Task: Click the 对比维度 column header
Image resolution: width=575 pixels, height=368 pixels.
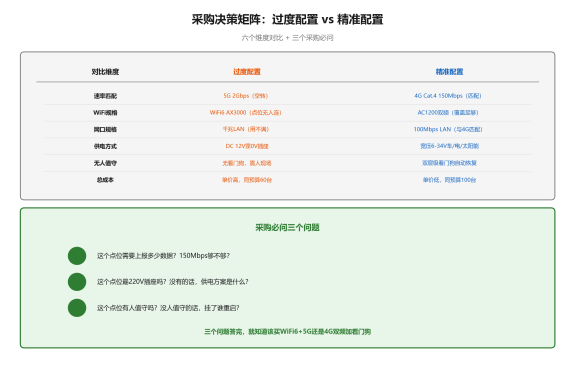Action: 105,72
